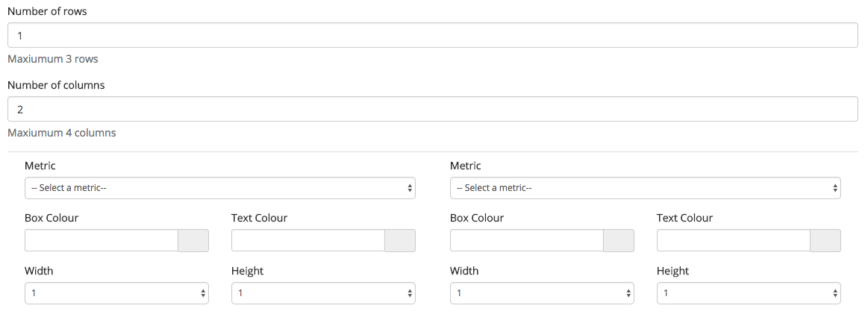
Task: Open the second column's Text Colour swatch
Action: point(825,241)
